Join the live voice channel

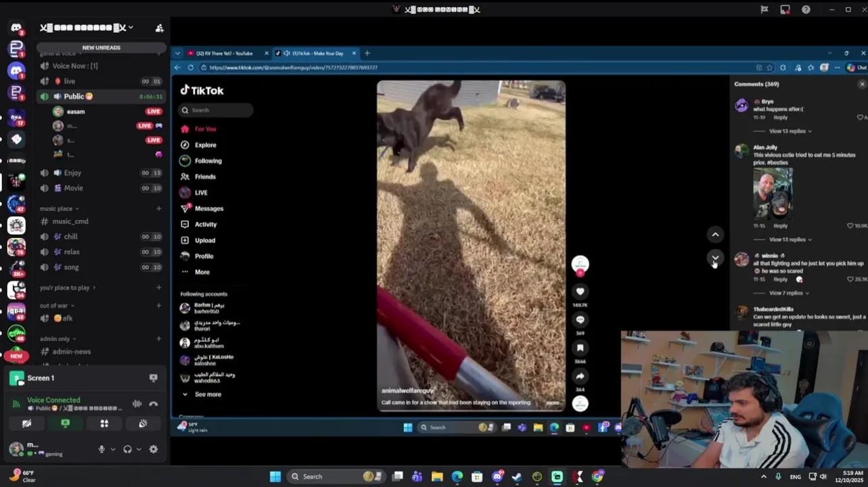click(101, 81)
